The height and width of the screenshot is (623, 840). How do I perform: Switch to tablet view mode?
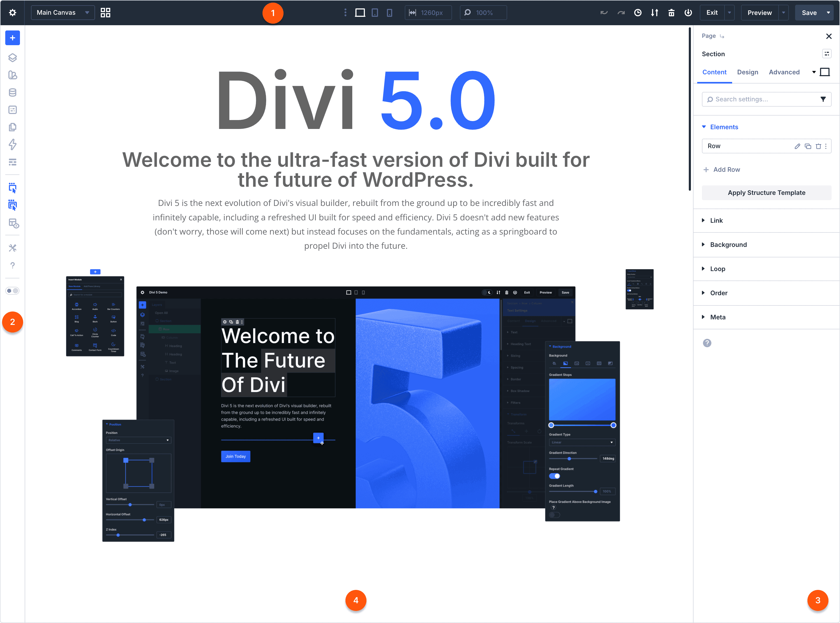tap(375, 13)
